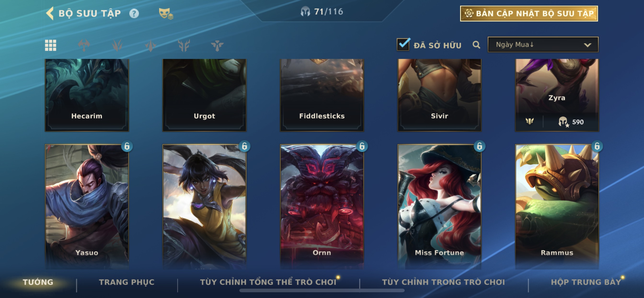Click the horizontal scrollbar under the tabs
Screen dimensions: 644x298
tap(322, 291)
